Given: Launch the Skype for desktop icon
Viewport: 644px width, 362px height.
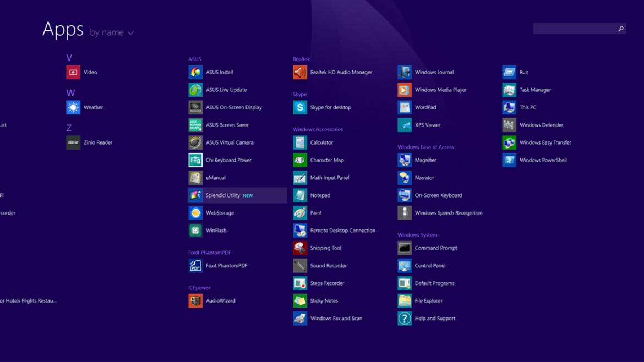Looking at the screenshot, I should (300, 107).
